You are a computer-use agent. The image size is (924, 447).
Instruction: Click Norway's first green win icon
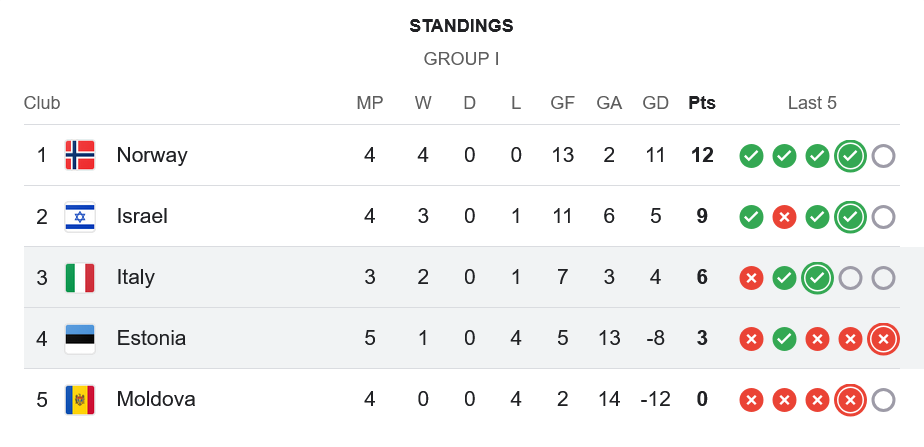pos(751,156)
